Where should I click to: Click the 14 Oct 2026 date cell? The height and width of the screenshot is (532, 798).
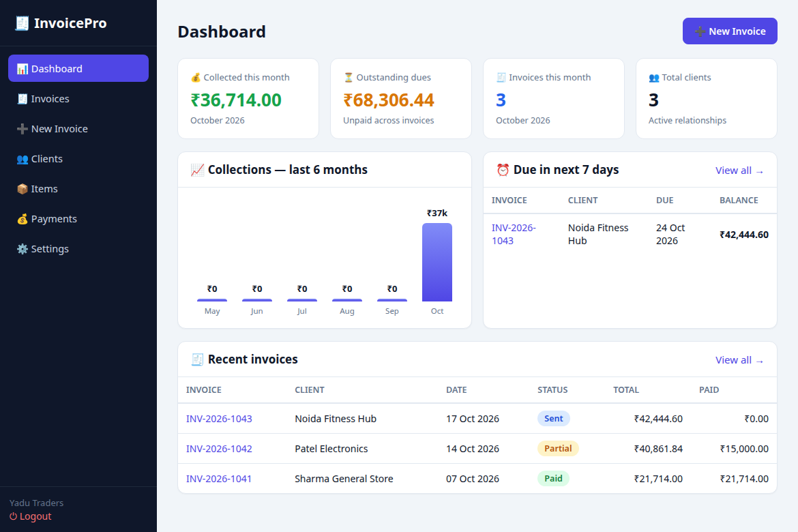[x=473, y=449]
